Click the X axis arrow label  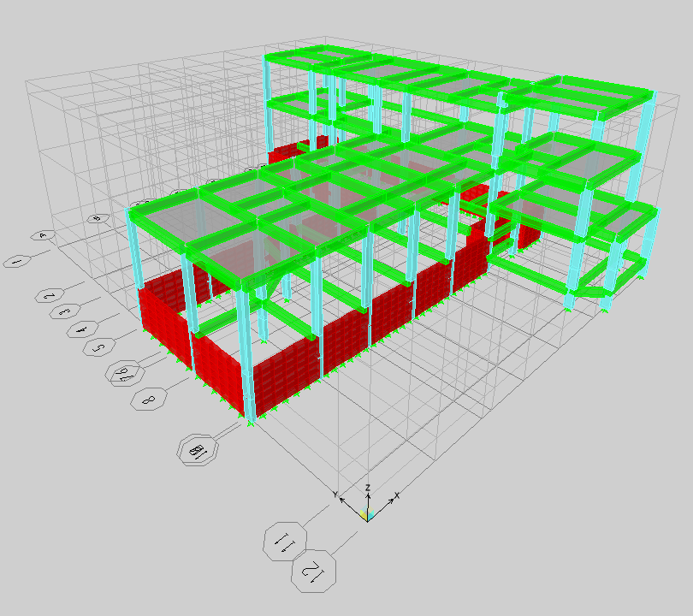click(397, 495)
